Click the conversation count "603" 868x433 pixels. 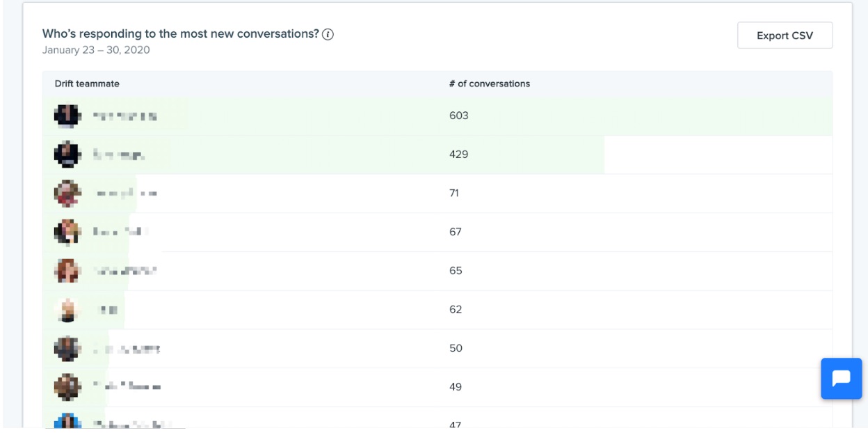(459, 116)
